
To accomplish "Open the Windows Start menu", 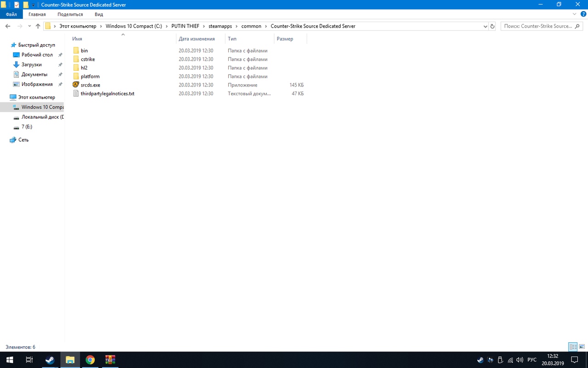I will click(x=9, y=360).
